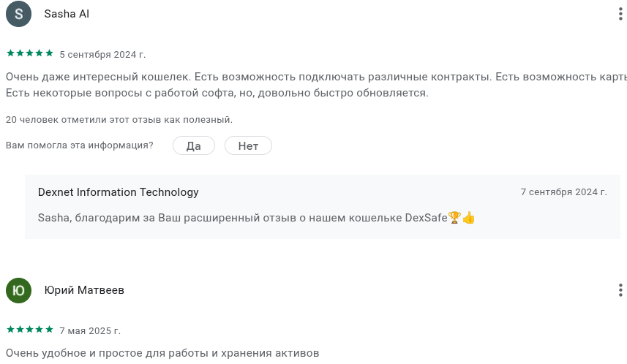
Task: Mark the review as not helpful with "Нет"
Action: pos(248,145)
